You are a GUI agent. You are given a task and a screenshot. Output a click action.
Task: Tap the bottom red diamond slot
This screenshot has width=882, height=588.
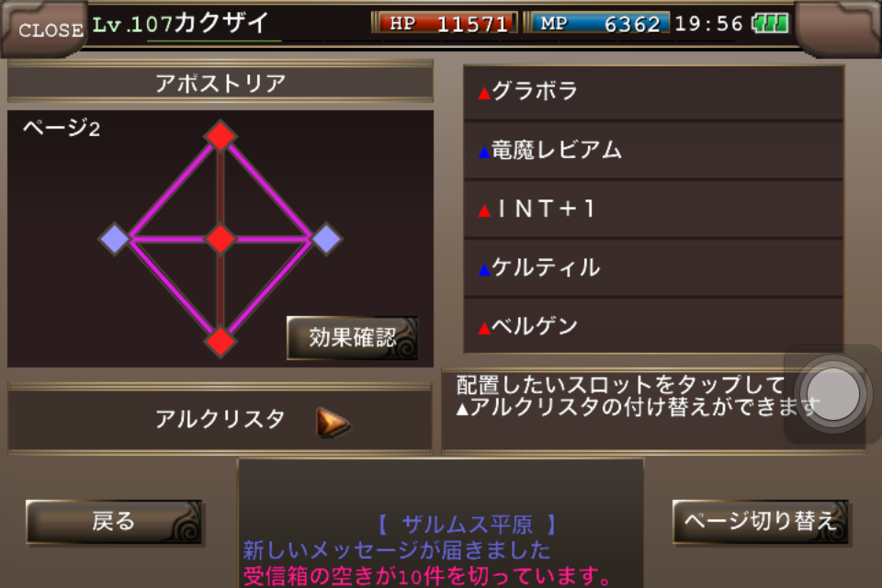click(x=220, y=342)
